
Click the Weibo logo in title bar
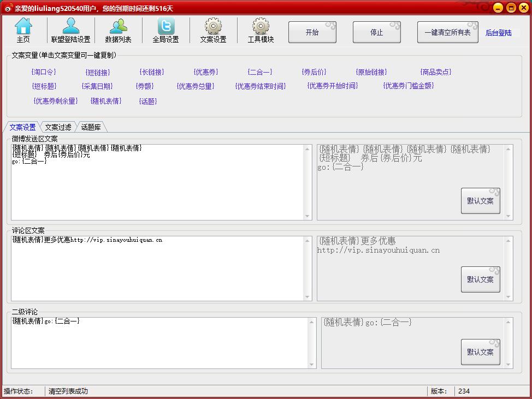[8, 8]
